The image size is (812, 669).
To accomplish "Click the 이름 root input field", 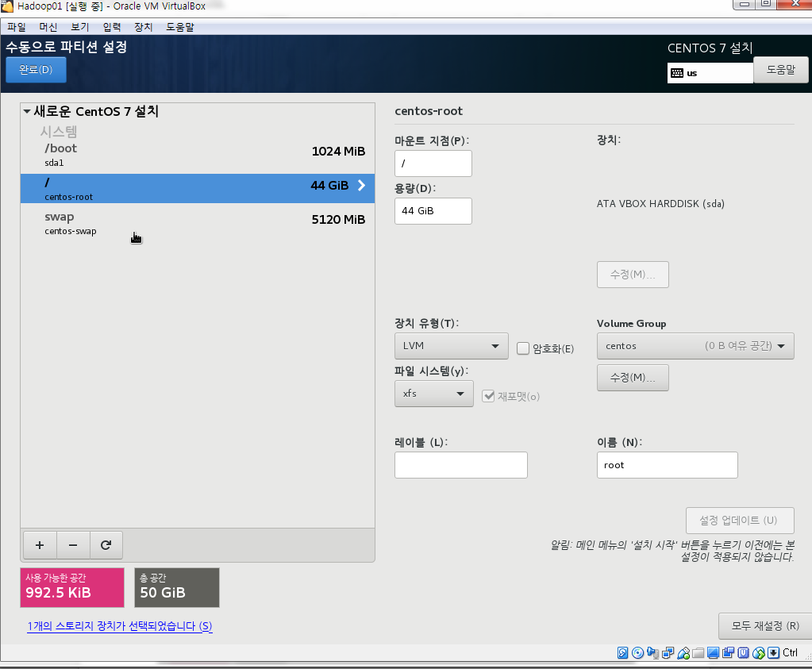I will point(667,465).
